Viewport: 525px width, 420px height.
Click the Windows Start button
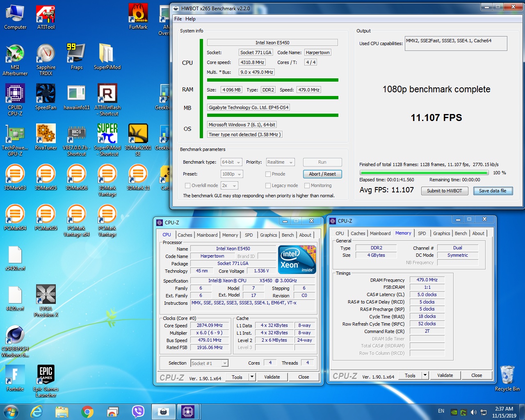point(11,411)
